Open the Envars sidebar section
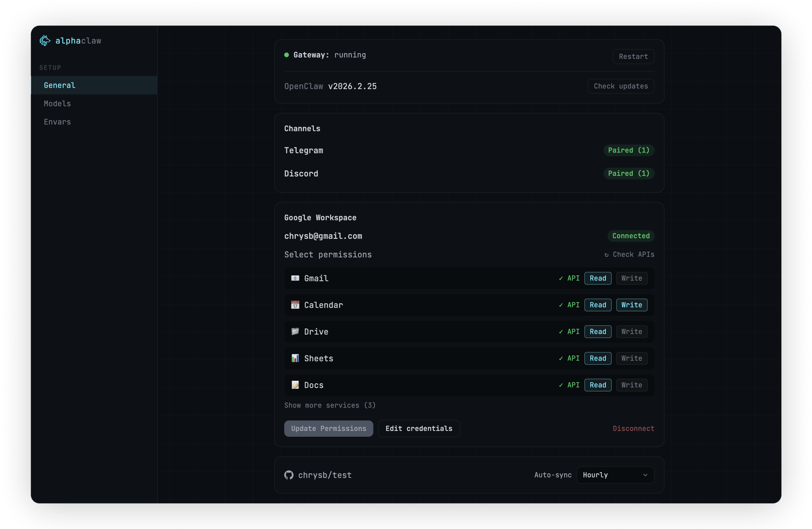This screenshot has width=812, height=529. click(x=94, y=122)
